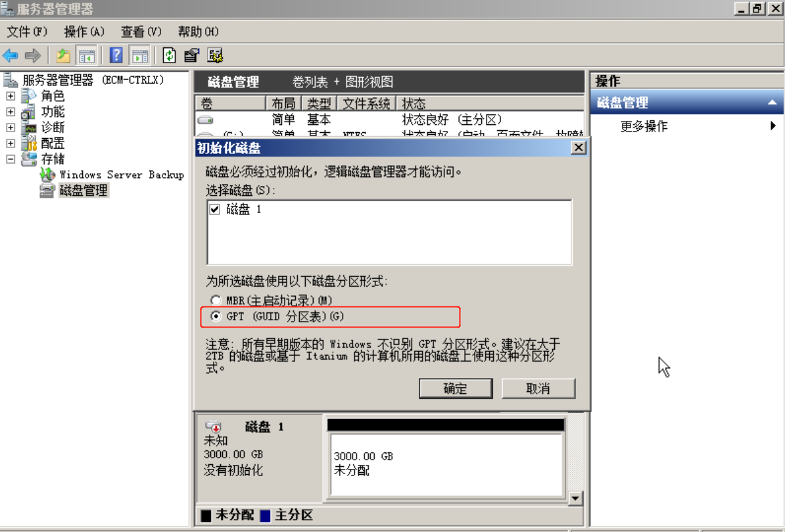Click the Diagnostics node icon in tree

pos(29,128)
